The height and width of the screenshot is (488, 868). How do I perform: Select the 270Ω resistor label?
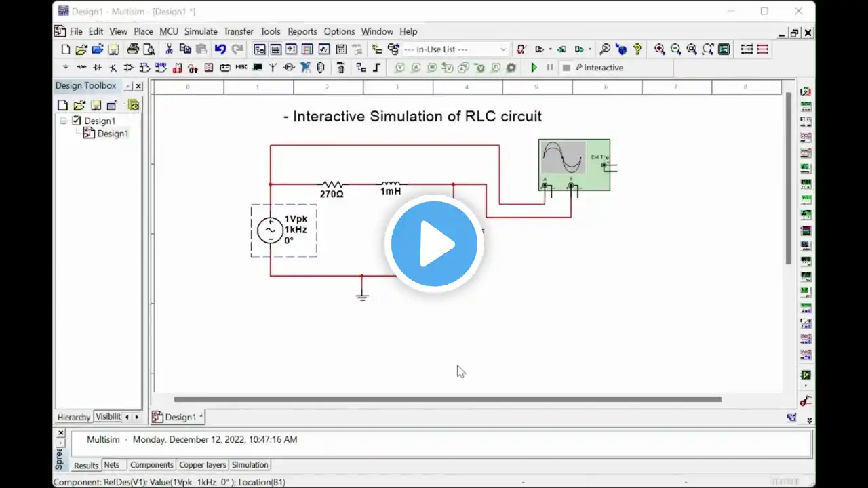coord(332,194)
